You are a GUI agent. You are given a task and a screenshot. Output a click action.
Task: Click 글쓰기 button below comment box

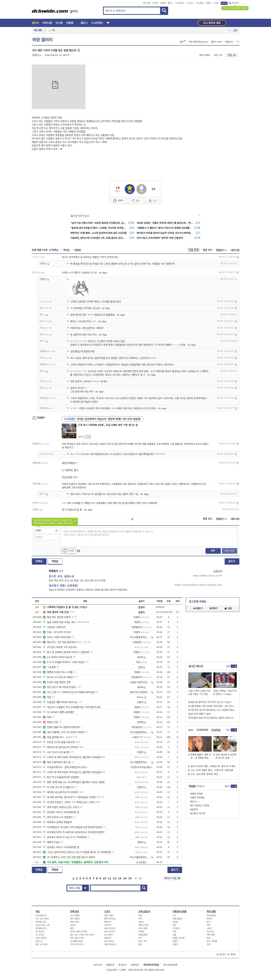click(232, 561)
